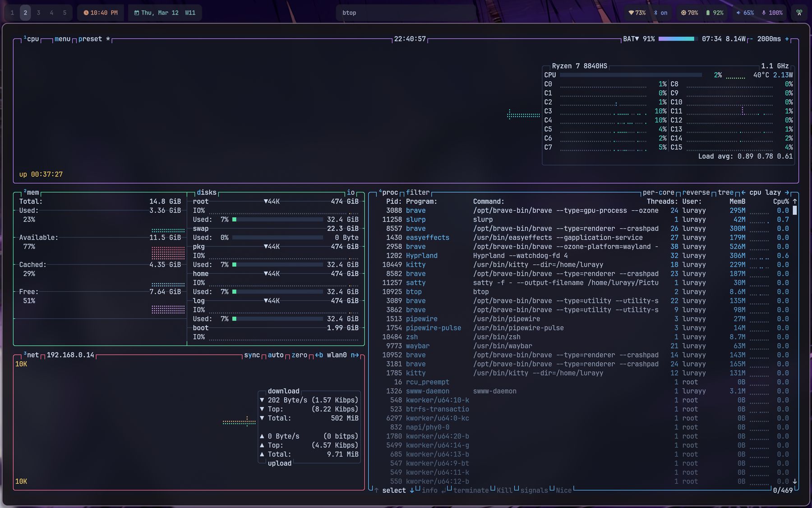
Task: Click the total CPU usage bar
Action: coord(631,75)
